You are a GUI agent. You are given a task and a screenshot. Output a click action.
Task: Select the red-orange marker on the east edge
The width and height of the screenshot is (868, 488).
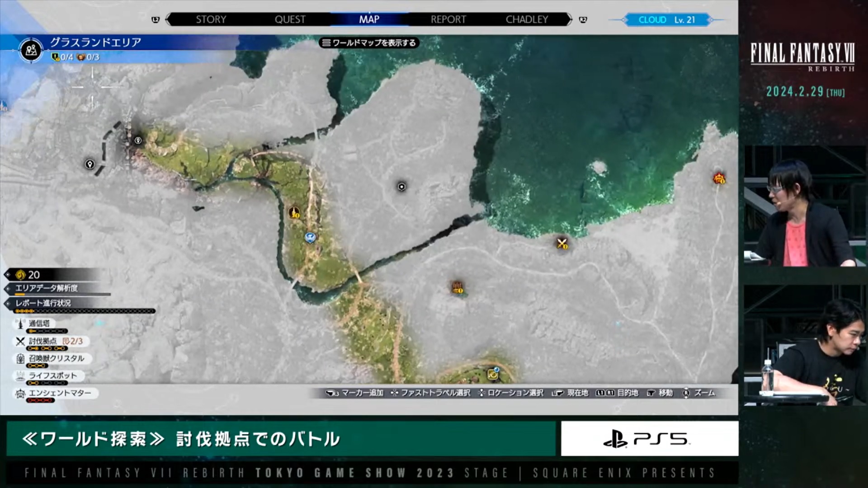pyautogui.click(x=719, y=178)
